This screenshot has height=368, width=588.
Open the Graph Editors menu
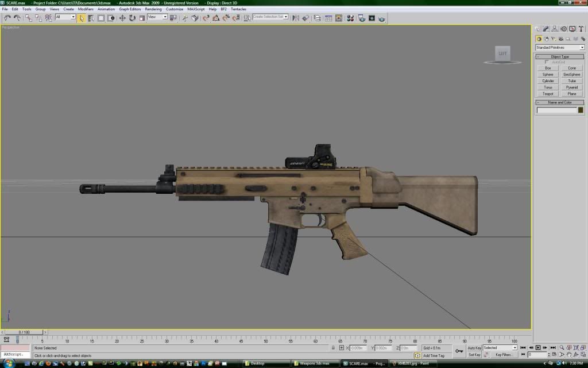click(x=130, y=9)
